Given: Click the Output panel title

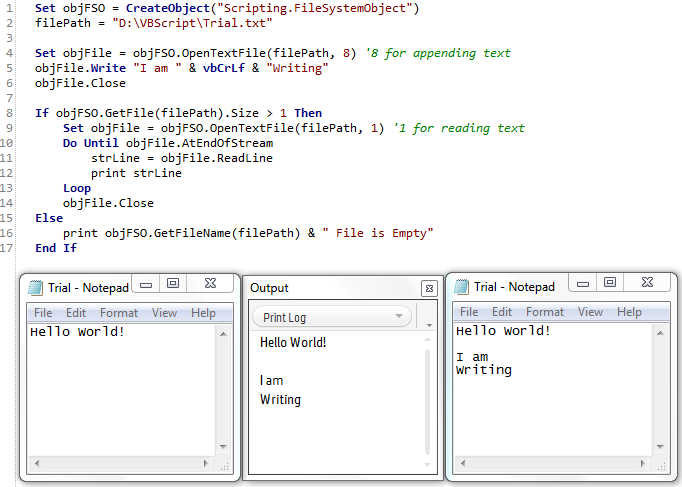Looking at the screenshot, I should [269, 288].
